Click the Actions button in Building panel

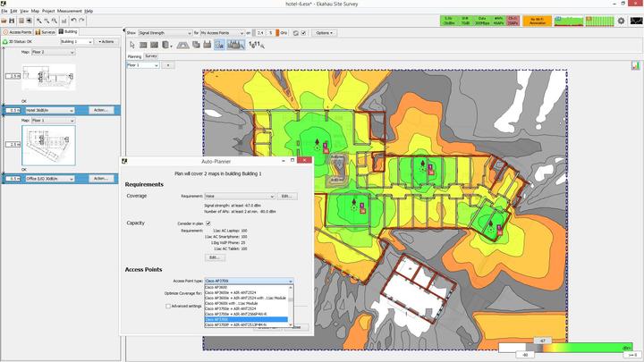click(106, 41)
